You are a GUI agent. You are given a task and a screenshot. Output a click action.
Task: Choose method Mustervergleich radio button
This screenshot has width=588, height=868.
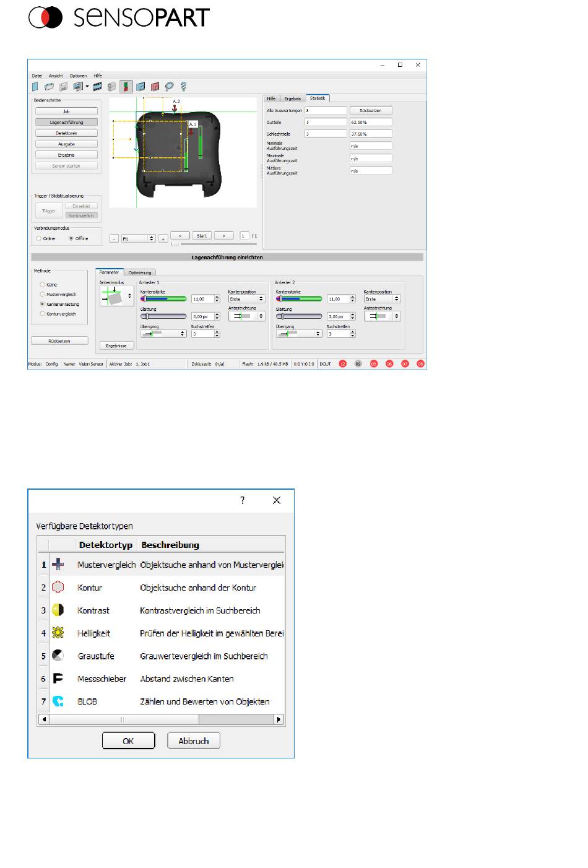[x=42, y=295]
